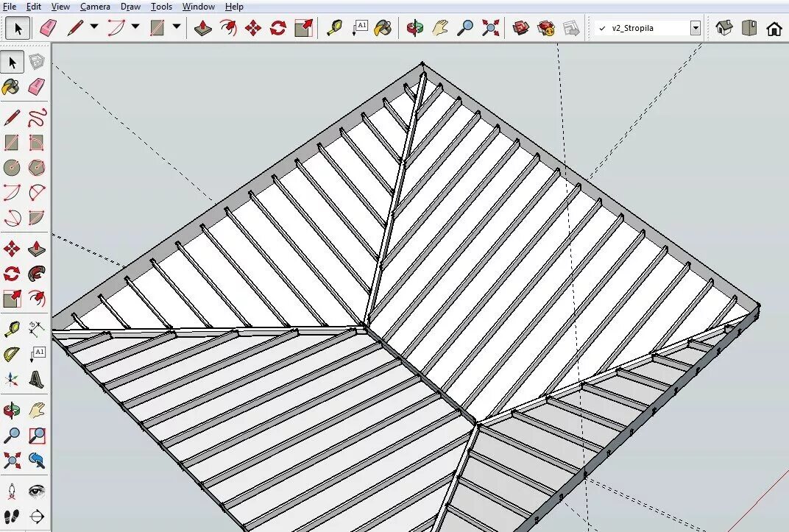This screenshot has width=789, height=532.
Task: Select the Position Camera tool
Action: click(12, 491)
